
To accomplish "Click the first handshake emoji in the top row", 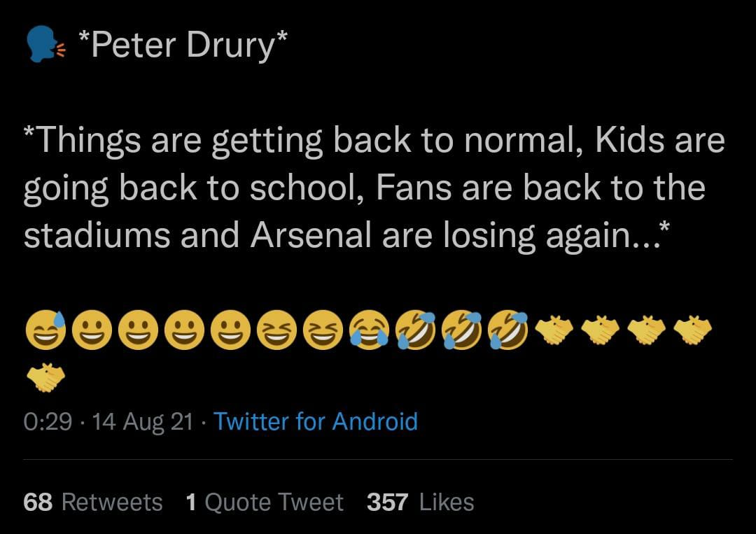I will [554, 330].
